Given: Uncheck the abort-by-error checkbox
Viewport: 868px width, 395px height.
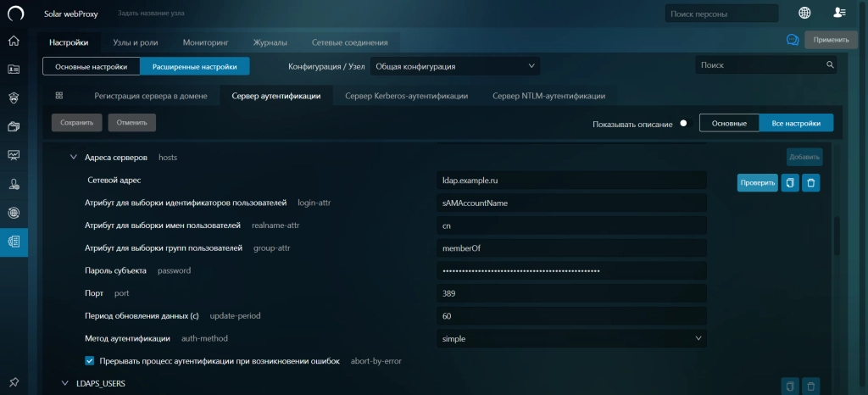Looking at the screenshot, I should click(90, 361).
